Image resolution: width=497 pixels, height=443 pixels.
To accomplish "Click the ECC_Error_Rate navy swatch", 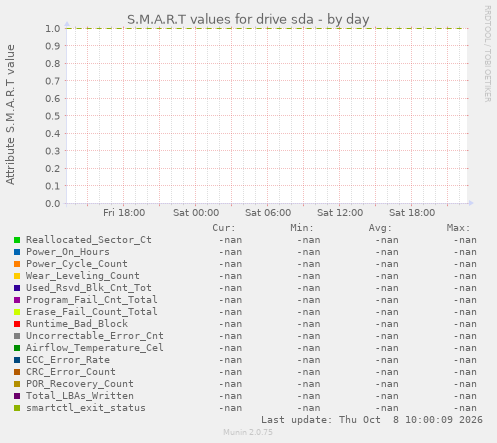I will point(17,360).
